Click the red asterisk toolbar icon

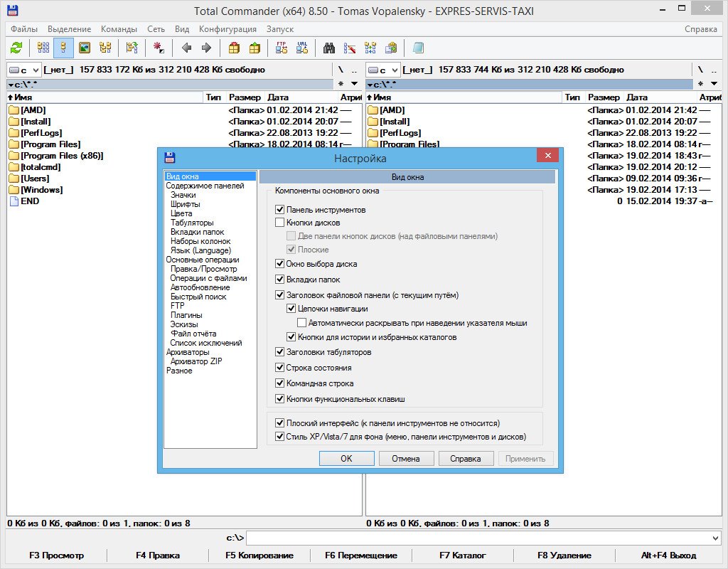click(x=159, y=48)
